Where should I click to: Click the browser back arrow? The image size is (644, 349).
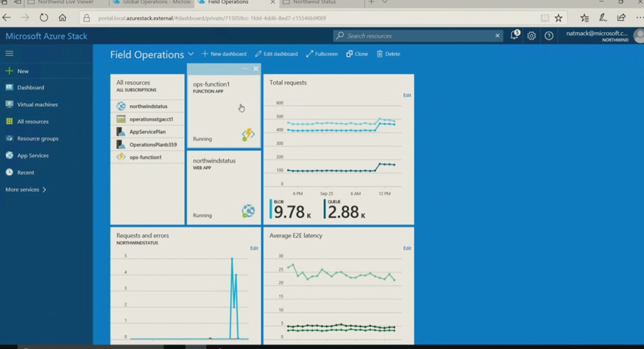(x=6, y=18)
